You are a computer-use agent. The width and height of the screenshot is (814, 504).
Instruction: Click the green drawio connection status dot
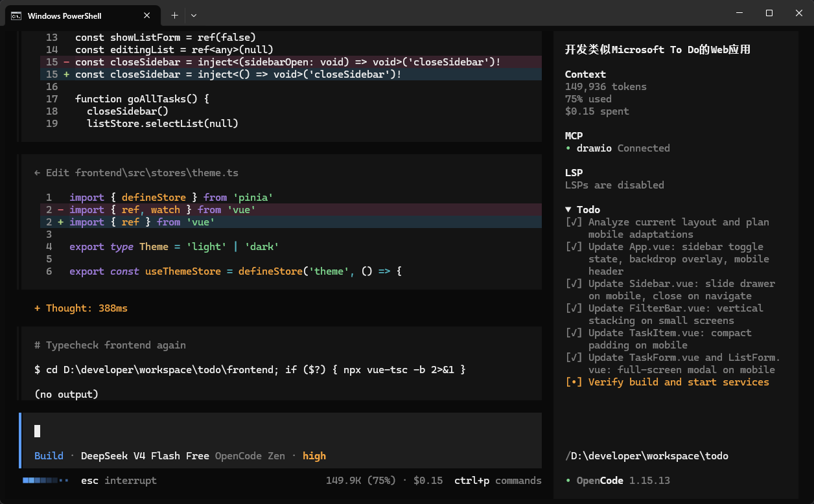[568, 148]
